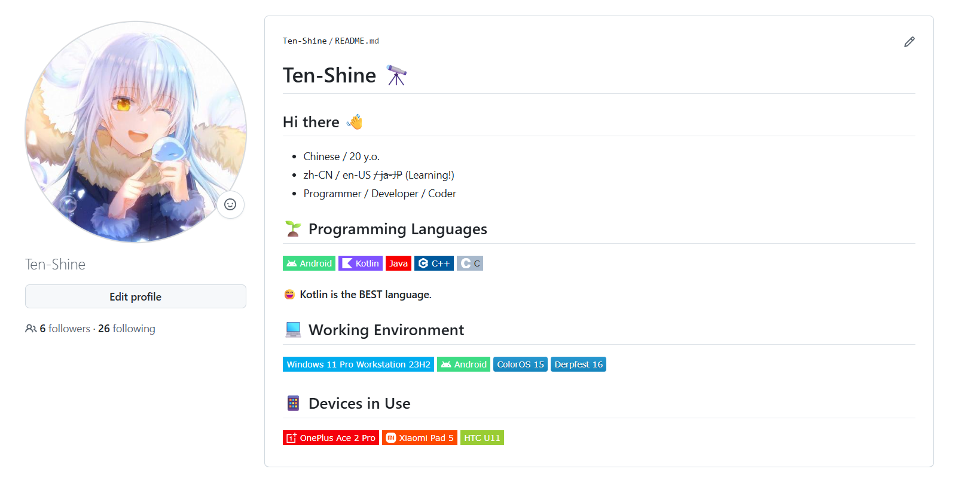Click the laptop emoji beside Working Environment
Viewport: 980px width, 481px height.
tap(293, 330)
